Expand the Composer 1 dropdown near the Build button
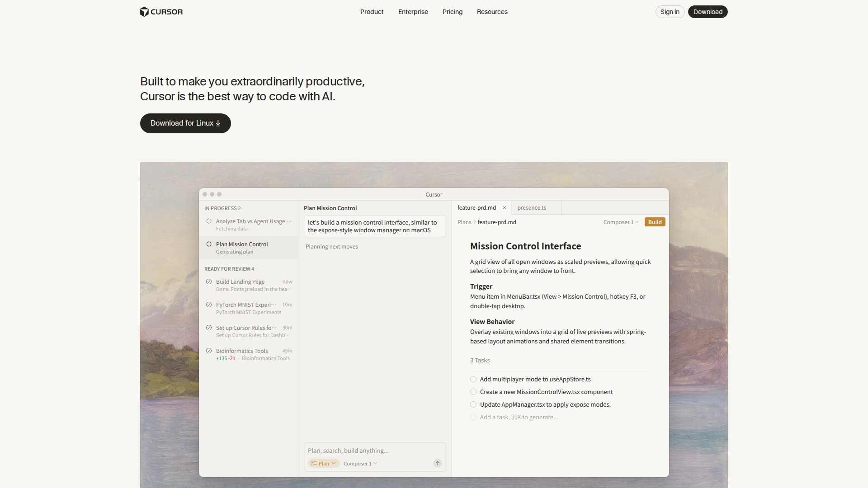Viewport: 868px width, 488px height. [621, 222]
